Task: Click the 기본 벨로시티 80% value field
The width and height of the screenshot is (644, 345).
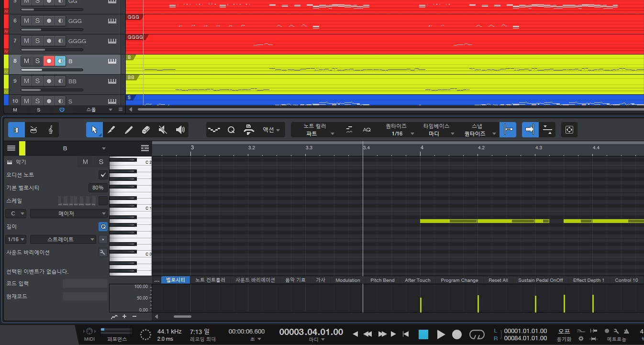Action: 98,188
